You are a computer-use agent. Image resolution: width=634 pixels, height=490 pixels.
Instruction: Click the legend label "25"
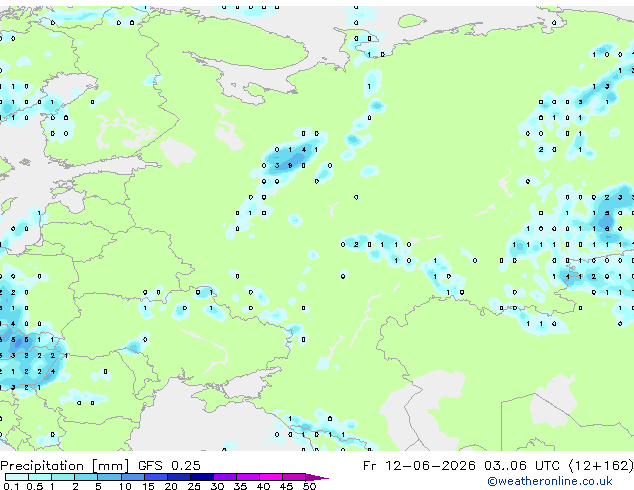[194, 486]
